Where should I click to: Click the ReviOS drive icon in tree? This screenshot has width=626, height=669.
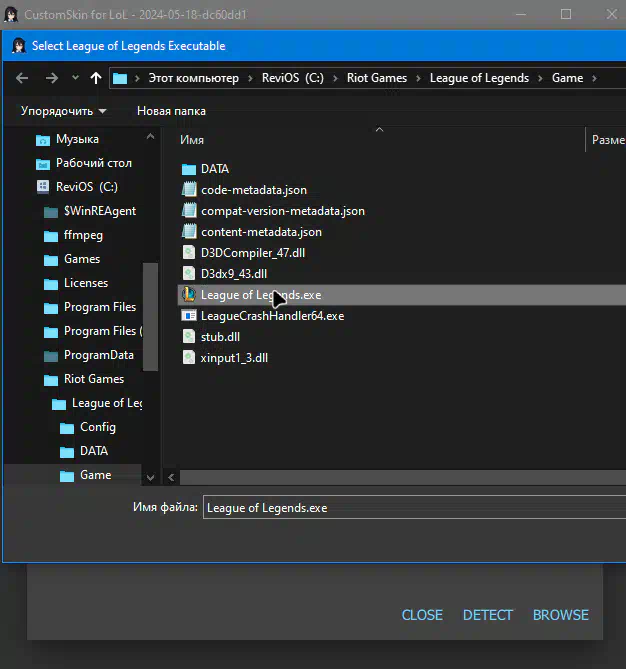pos(43,187)
